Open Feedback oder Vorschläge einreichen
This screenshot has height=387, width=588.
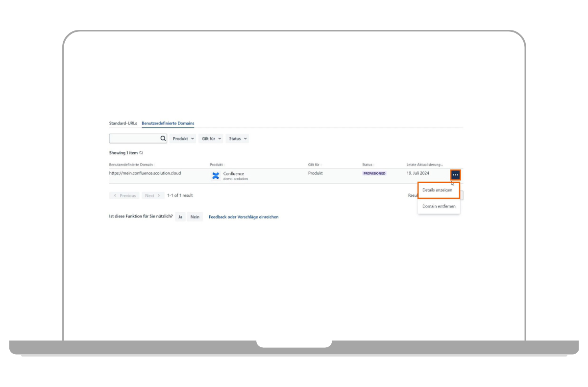[x=244, y=217]
